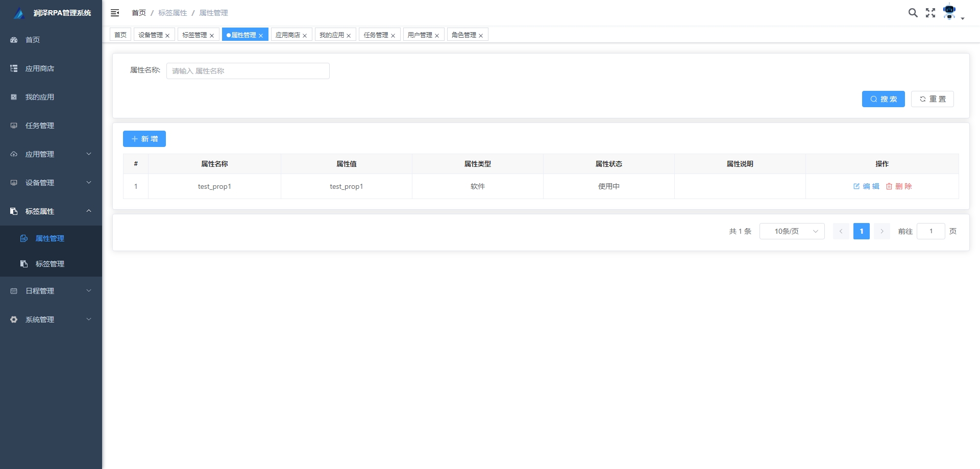This screenshot has height=469, width=980.
Task: Click the 新增 add button
Action: (x=144, y=139)
